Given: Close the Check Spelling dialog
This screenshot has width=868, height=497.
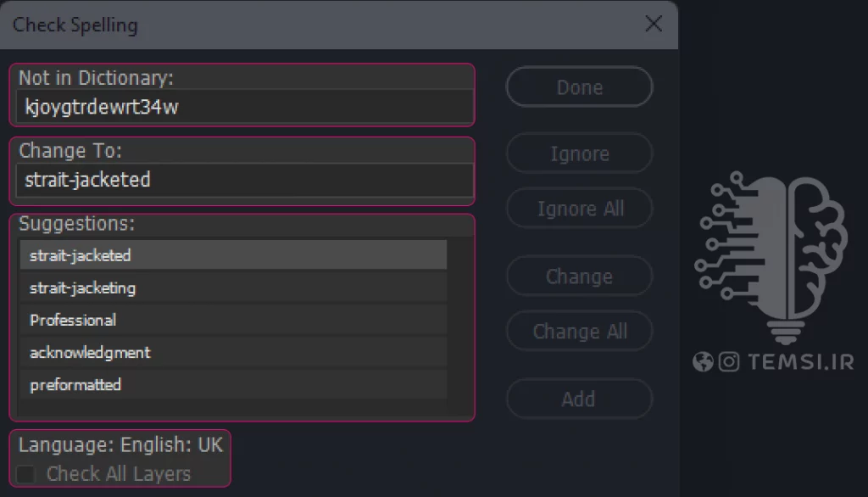Looking at the screenshot, I should coord(654,24).
